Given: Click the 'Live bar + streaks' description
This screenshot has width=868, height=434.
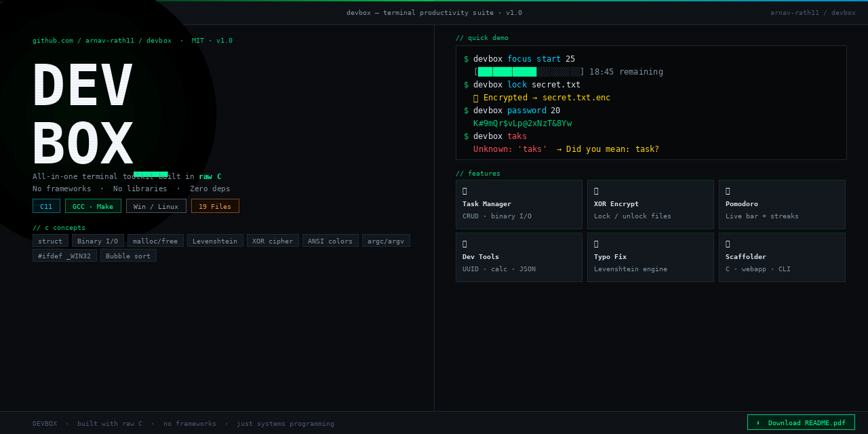Looking at the screenshot, I should pyautogui.click(x=762, y=216).
